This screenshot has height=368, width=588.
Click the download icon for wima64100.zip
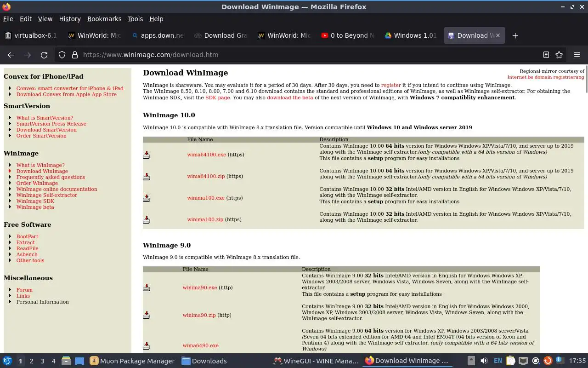(x=147, y=177)
